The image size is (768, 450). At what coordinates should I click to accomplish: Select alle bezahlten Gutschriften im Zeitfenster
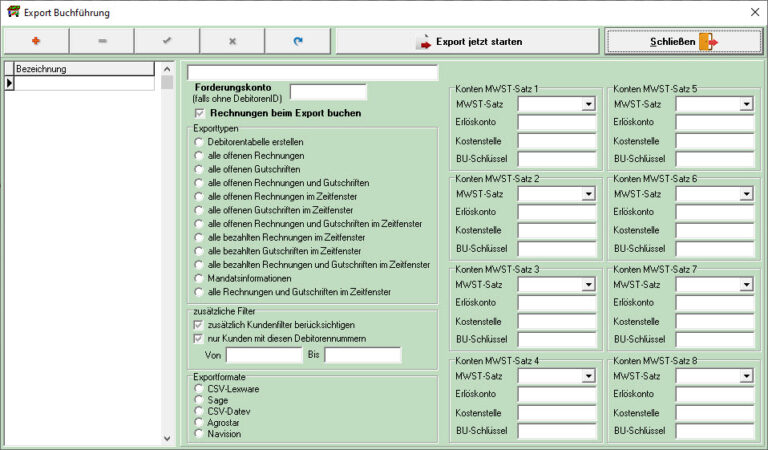(198, 251)
